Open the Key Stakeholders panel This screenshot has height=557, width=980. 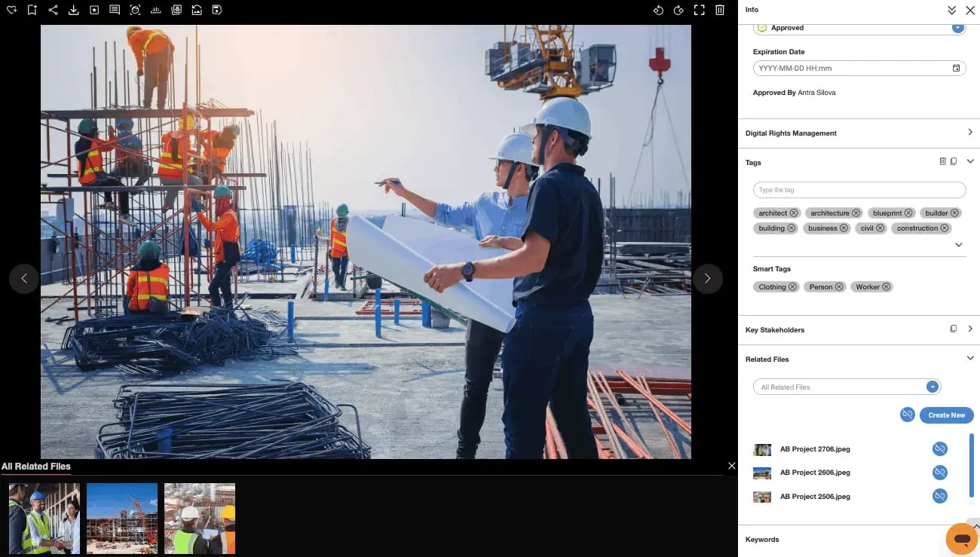[x=970, y=329]
